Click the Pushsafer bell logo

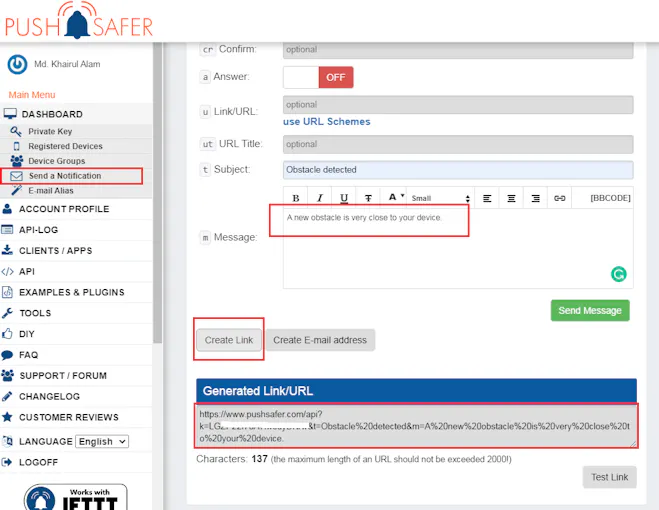(x=79, y=21)
